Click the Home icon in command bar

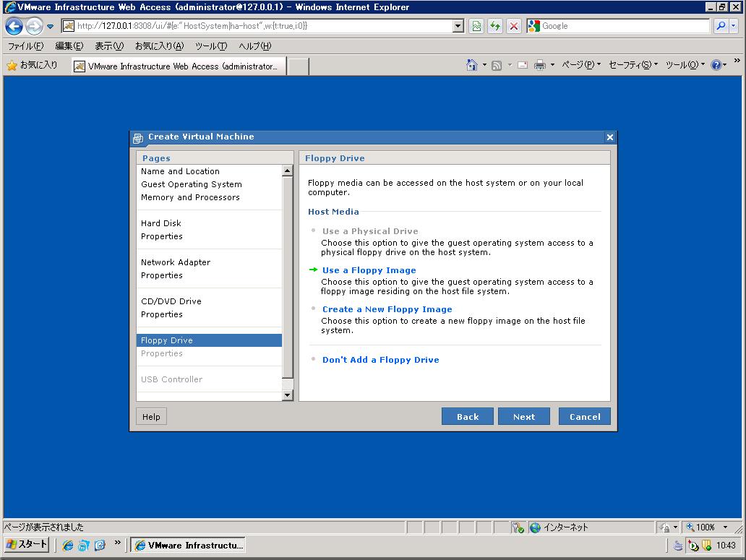[472, 65]
